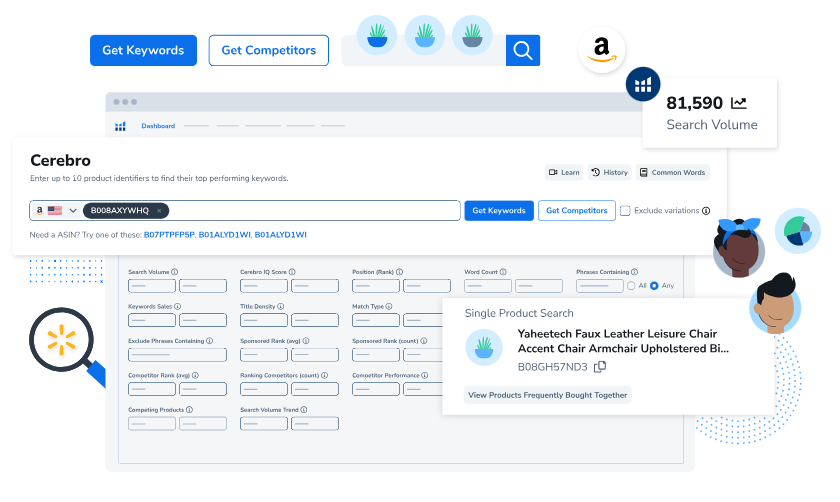Click the Phrases Containing input field

click(x=600, y=286)
